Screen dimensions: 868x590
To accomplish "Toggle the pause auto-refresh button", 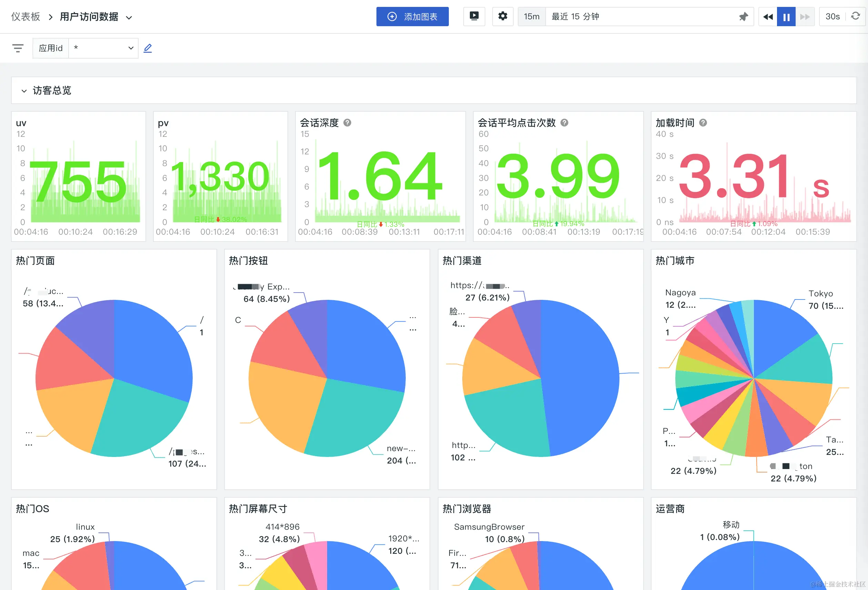I will coord(786,17).
